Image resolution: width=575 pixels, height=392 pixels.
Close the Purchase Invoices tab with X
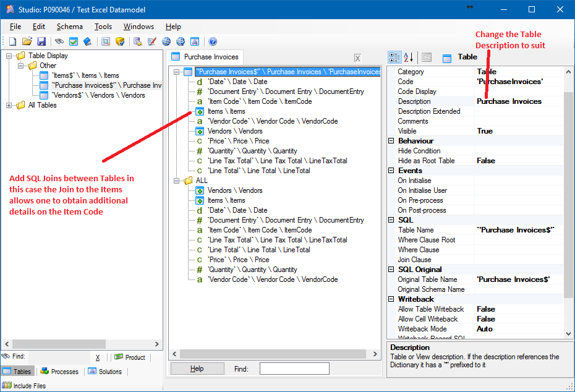[x=357, y=58]
